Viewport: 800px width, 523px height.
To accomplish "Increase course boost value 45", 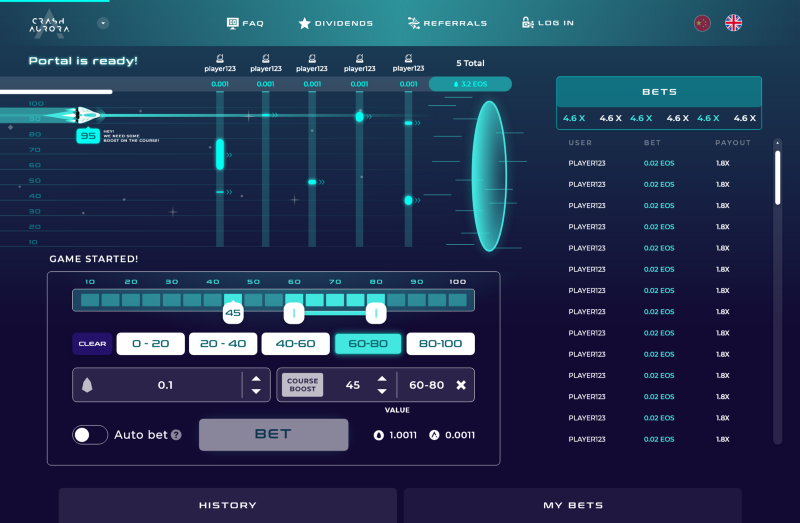I will (382, 379).
